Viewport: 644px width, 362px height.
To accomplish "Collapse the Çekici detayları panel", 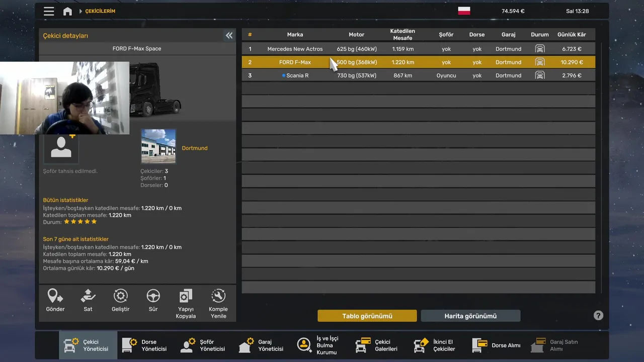I will point(229,35).
